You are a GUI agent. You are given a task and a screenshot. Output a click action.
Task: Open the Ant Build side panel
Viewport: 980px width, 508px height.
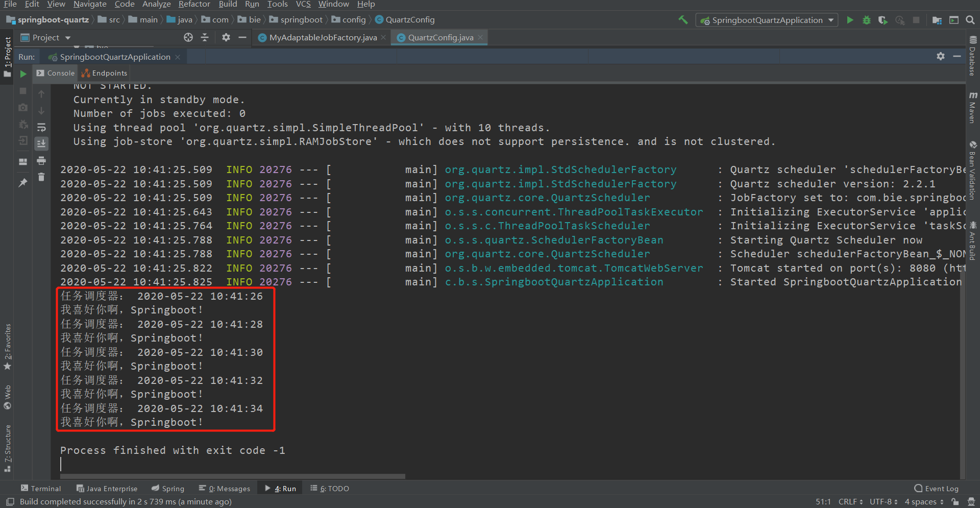(973, 240)
